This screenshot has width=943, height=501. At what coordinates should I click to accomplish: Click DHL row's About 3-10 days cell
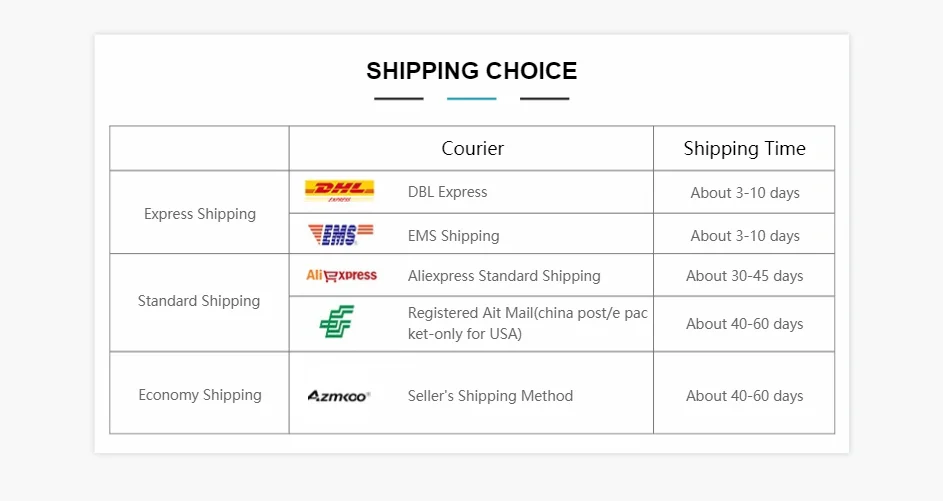745,193
